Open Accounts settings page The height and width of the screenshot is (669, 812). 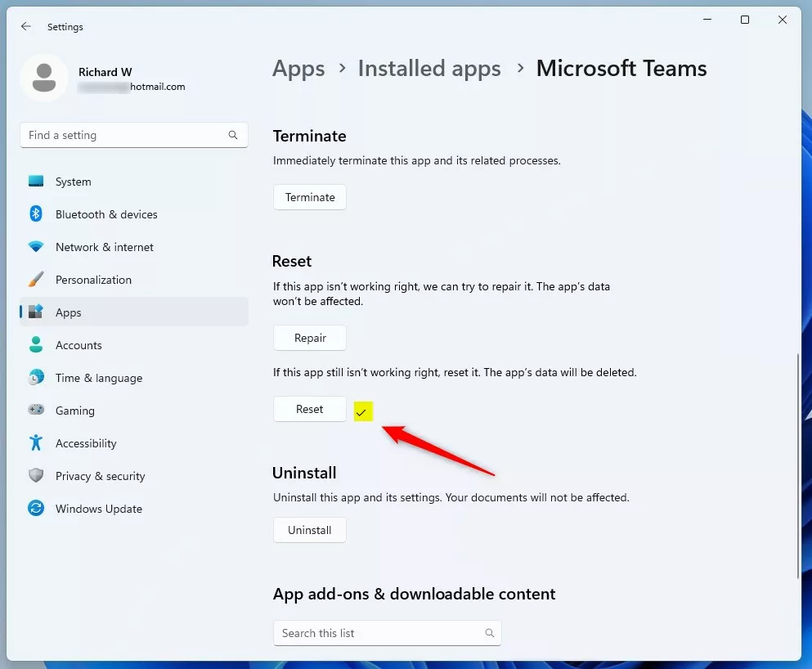pyautogui.click(x=134, y=345)
